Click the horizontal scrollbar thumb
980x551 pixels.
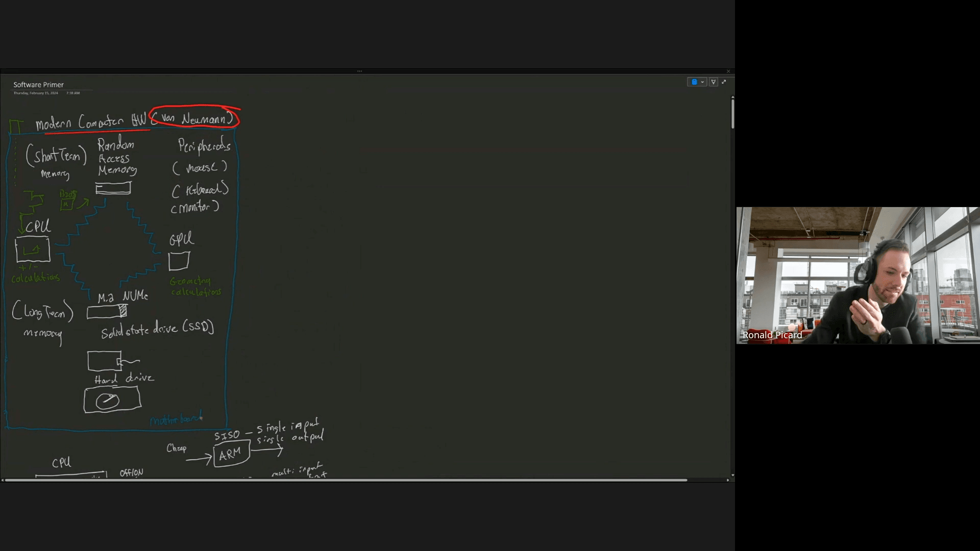tap(346, 480)
